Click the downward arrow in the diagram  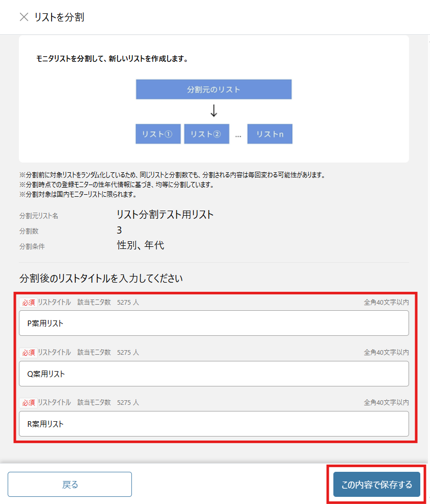point(214,111)
